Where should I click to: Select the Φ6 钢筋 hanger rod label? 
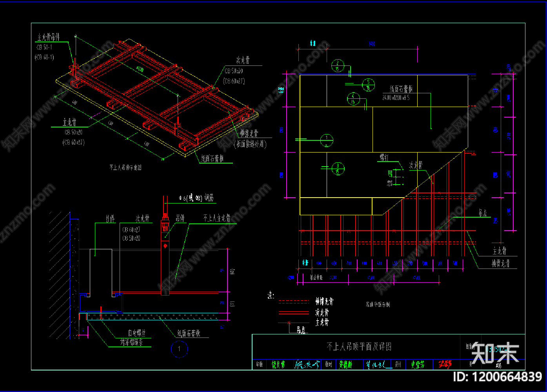(196, 198)
